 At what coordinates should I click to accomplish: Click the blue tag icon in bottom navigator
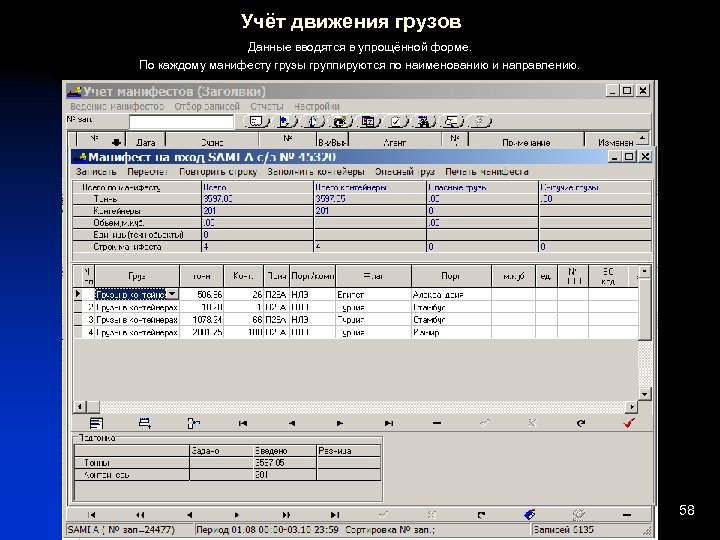point(530,514)
